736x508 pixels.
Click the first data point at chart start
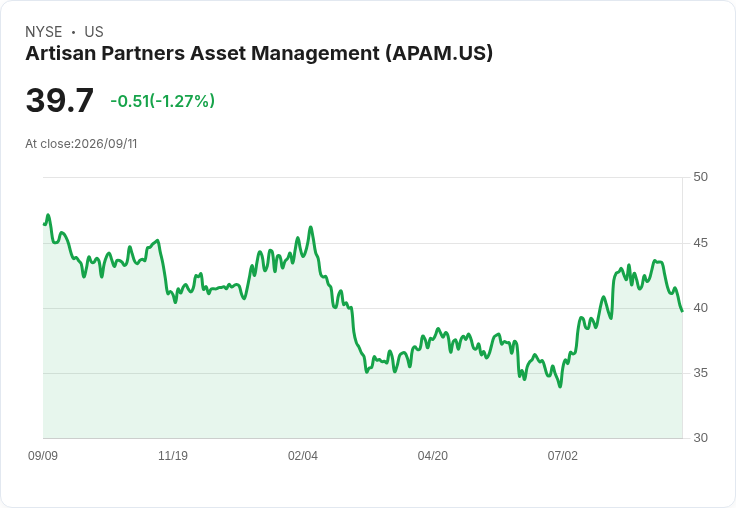point(44,224)
